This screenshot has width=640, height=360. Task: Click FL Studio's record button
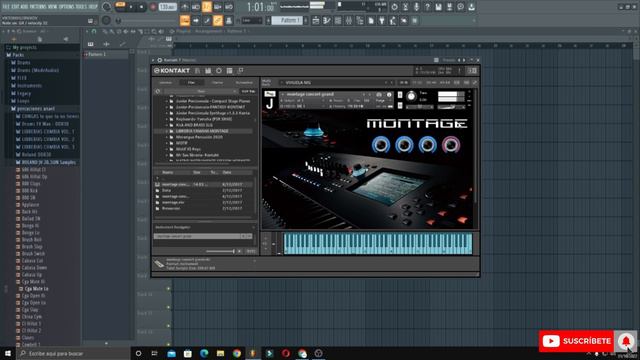pos(153,7)
